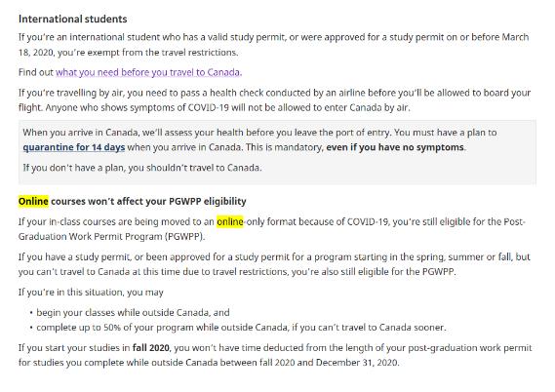Click 'March' at the end of the first line

[x=515, y=37]
